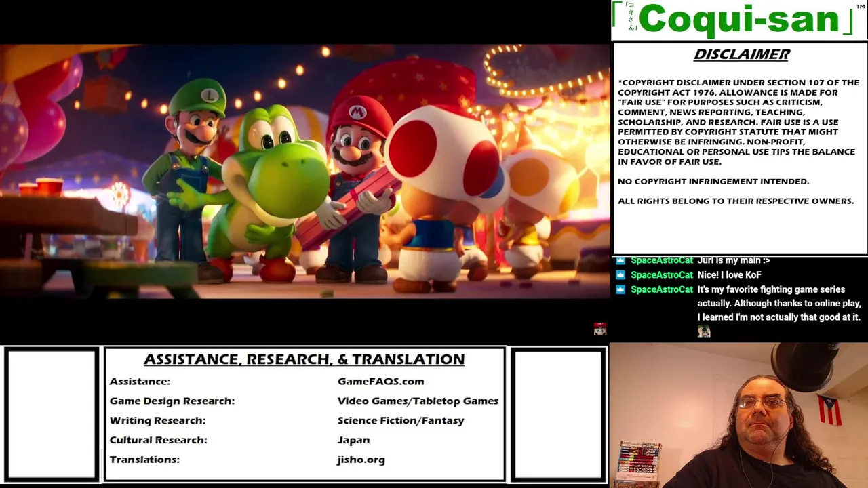The width and height of the screenshot is (868, 488).
Task: Click the crown badge beside "Juri is my main"
Action: click(x=620, y=260)
